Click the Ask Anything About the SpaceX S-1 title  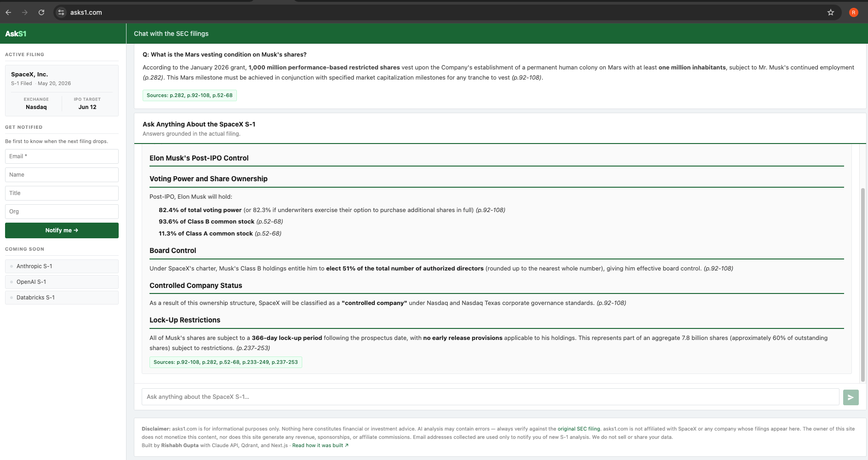(199, 124)
